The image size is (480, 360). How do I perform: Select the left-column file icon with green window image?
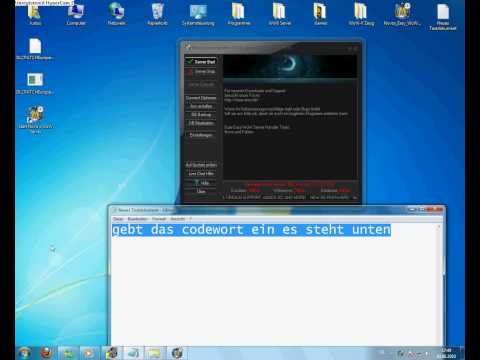pos(35,83)
